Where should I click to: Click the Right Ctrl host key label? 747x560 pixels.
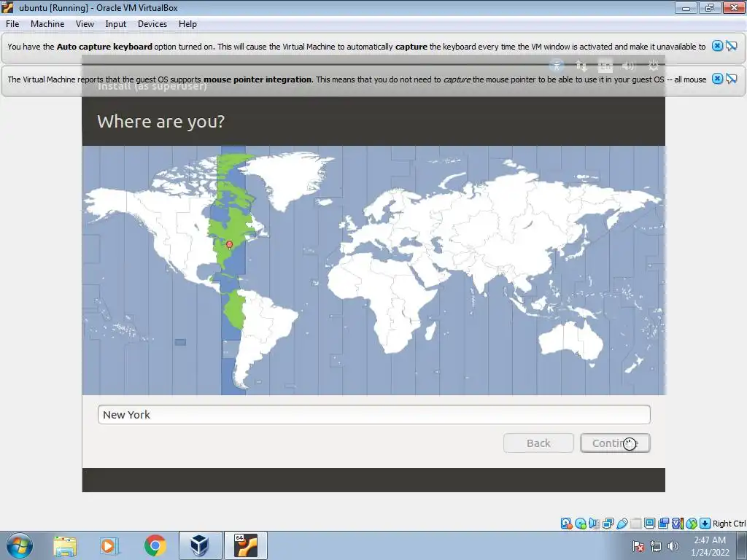729,524
